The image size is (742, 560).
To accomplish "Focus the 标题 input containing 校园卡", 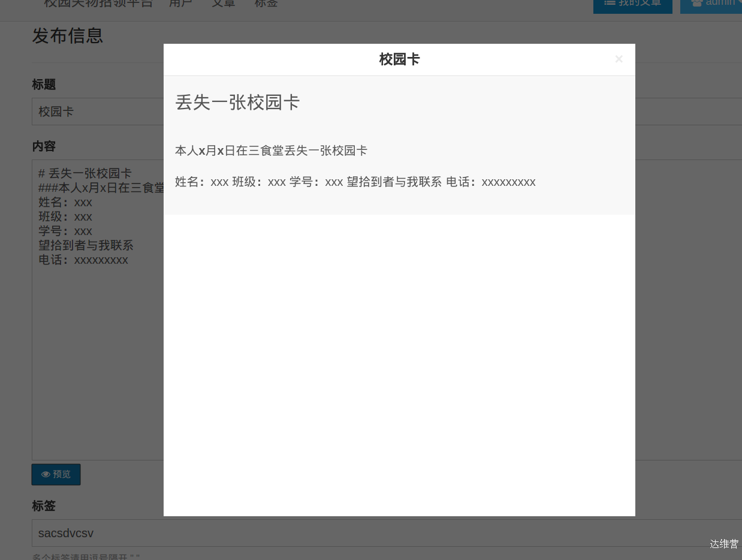I will [387, 112].
